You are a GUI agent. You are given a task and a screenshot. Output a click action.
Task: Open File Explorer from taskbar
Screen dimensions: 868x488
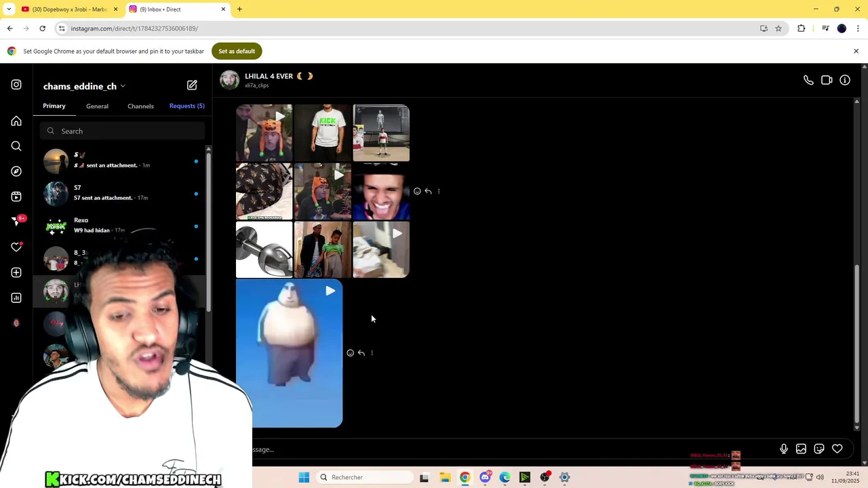click(x=445, y=477)
